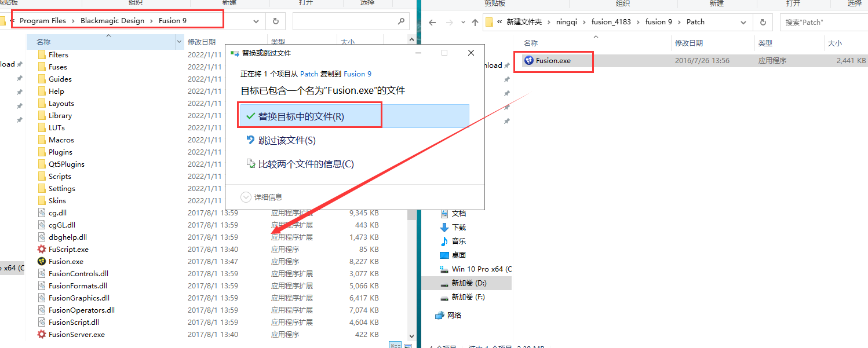The width and height of the screenshot is (868, 348).
Task: Click the Skins folder icon
Action: (x=42, y=200)
